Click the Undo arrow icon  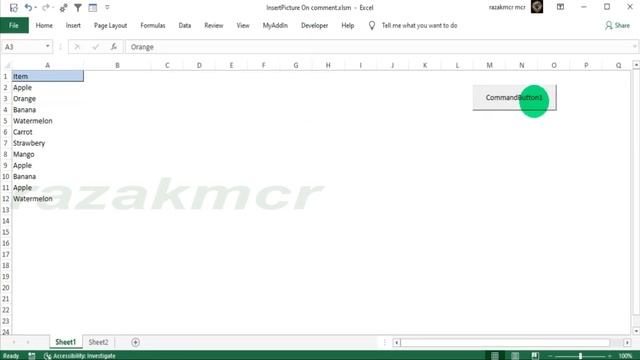click(28, 7)
